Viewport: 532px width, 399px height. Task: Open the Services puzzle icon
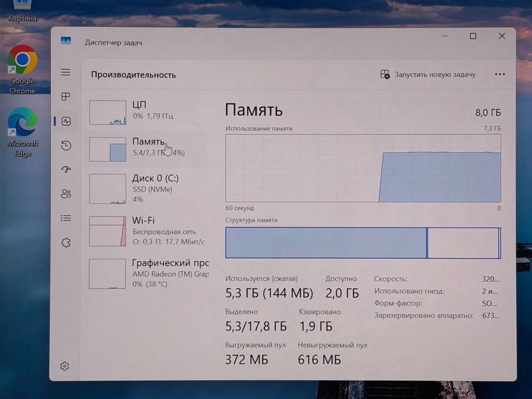[x=66, y=243]
